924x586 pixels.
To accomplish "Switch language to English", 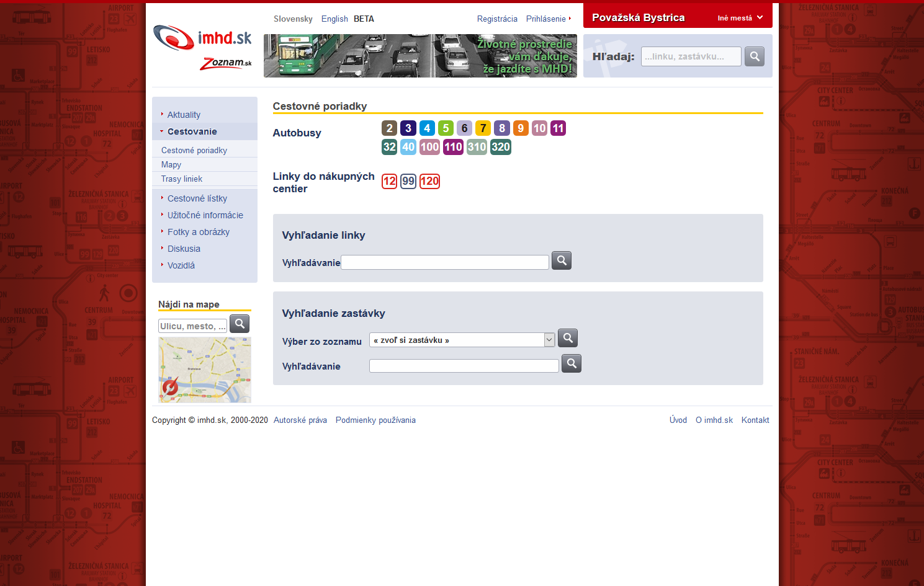I will (334, 19).
